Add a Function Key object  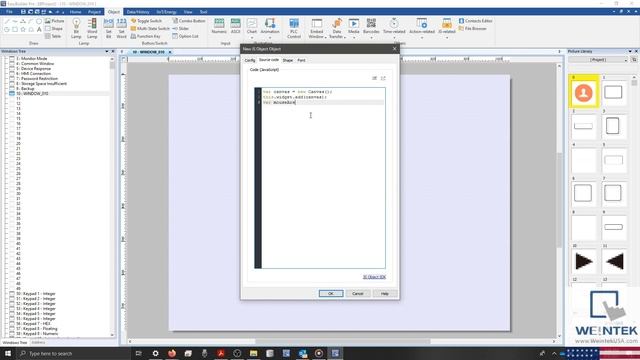click(146, 36)
